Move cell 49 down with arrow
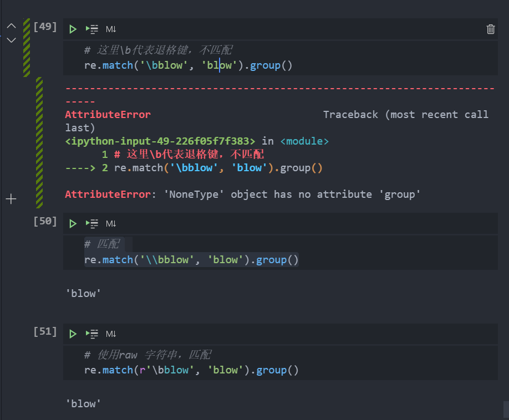This screenshot has width=509, height=420. point(11,40)
